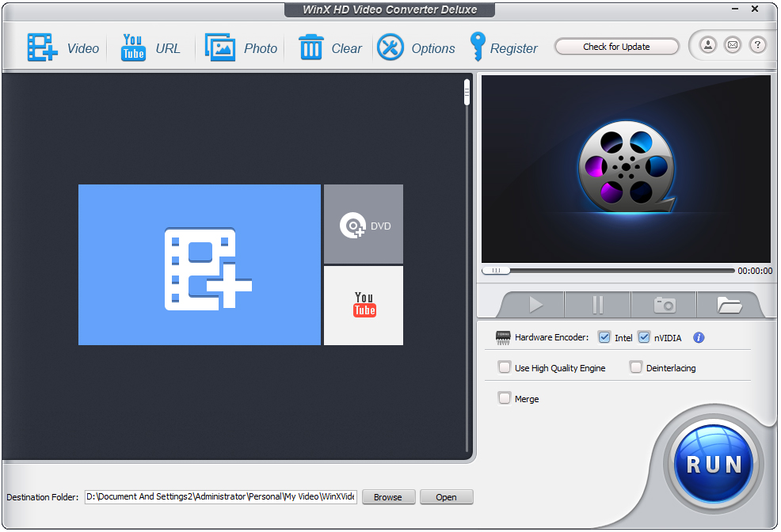Select the DVD source tile
Image resolution: width=781 pixels, height=532 pixels.
(x=363, y=223)
